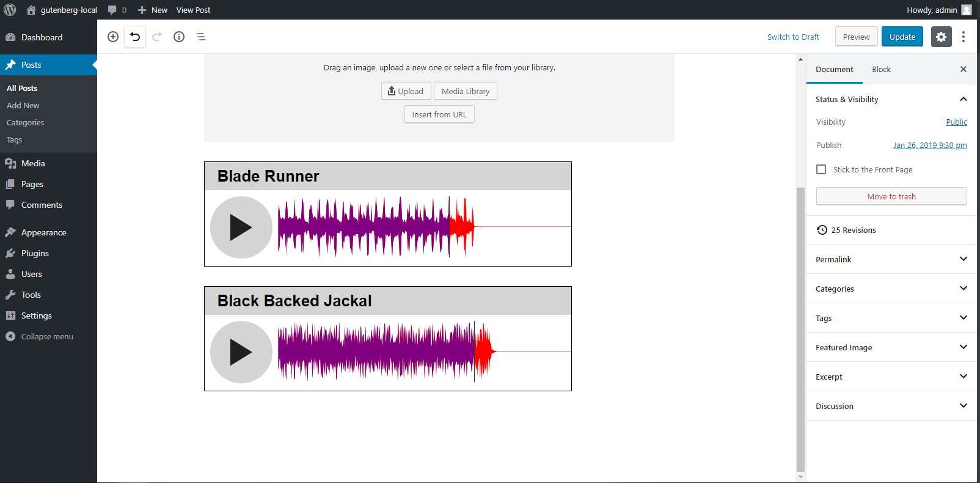Expand the Tags panel in sidebar
Screen dimensions: 980x483
point(891,318)
